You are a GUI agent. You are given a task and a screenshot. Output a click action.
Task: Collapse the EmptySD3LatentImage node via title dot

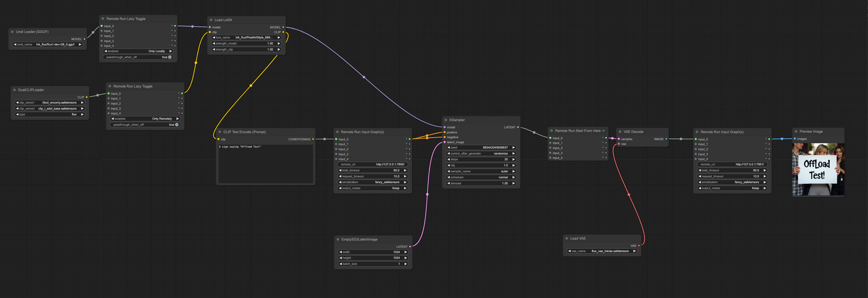click(x=338, y=239)
